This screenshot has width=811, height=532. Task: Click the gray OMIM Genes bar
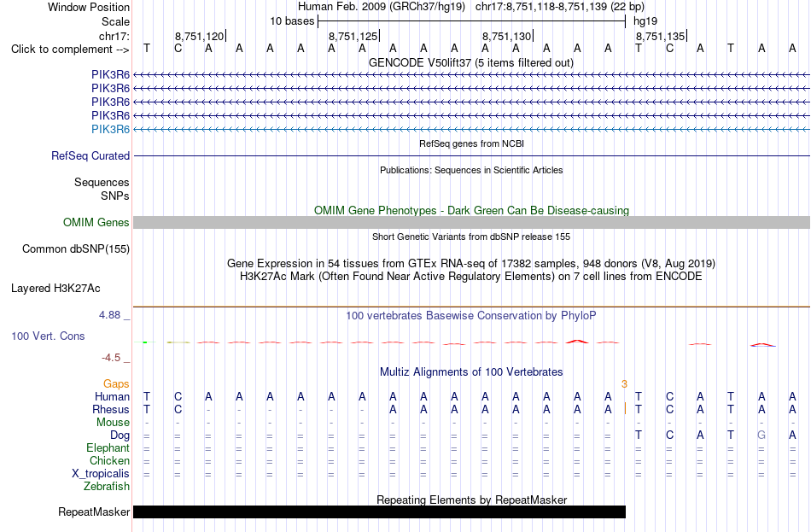tap(471, 223)
